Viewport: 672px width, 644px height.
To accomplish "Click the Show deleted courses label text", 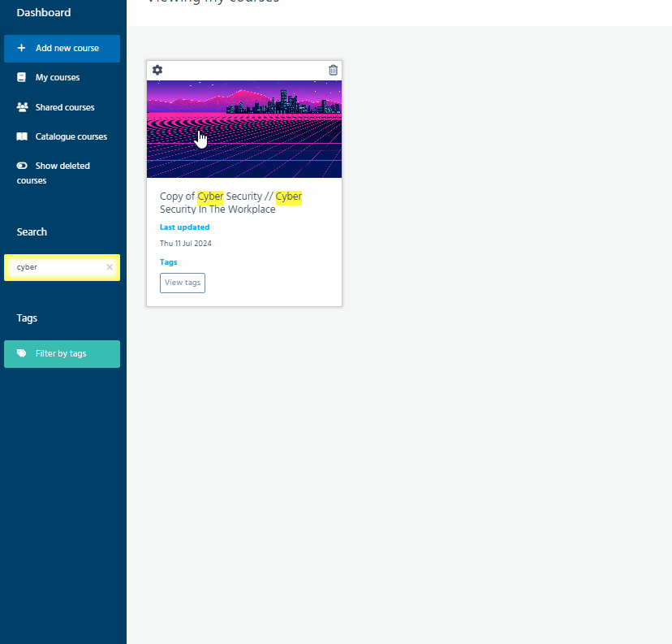I will [x=62, y=166].
